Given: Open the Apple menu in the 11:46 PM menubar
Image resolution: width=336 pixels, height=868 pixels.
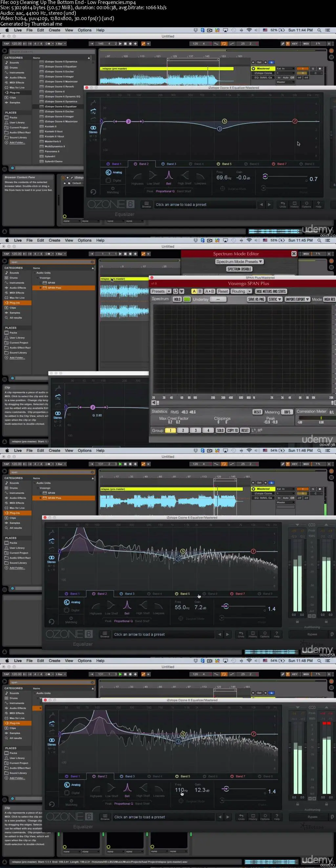Looking at the screenshot, I should pos(7,451).
